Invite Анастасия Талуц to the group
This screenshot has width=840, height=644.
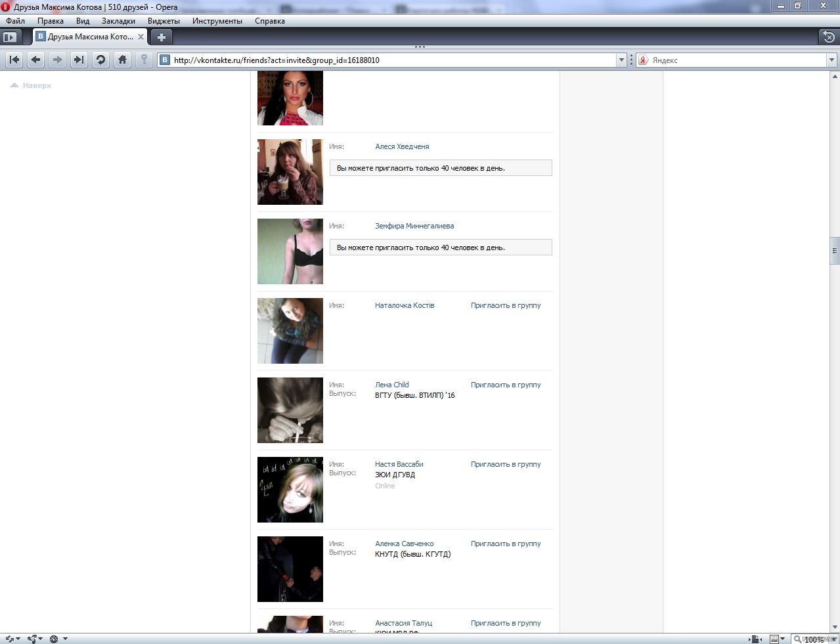coord(506,623)
